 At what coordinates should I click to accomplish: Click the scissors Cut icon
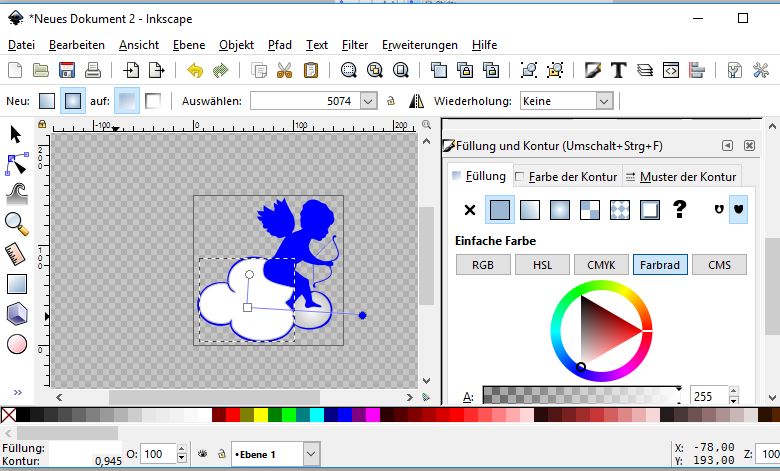pyautogui.click(x=285, y=70)
